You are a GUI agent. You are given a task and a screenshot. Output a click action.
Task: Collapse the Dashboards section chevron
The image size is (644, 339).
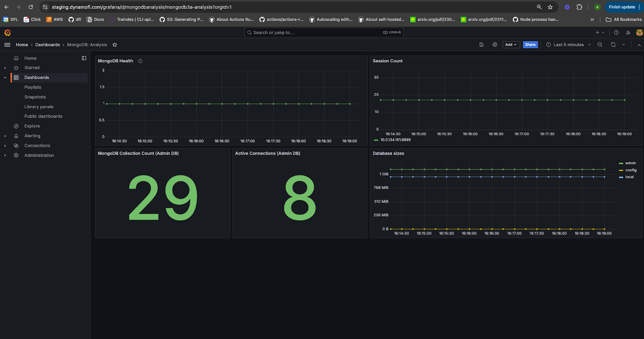5,78
